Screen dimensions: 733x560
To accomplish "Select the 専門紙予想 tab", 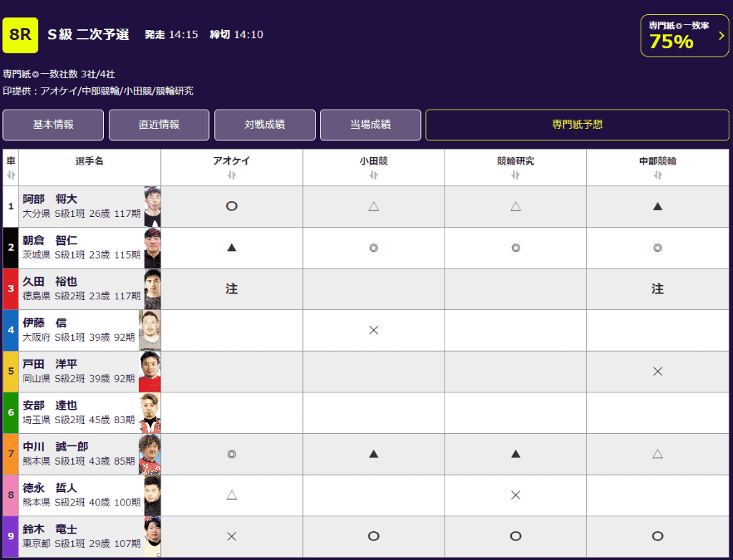I will tap(577, 125).
